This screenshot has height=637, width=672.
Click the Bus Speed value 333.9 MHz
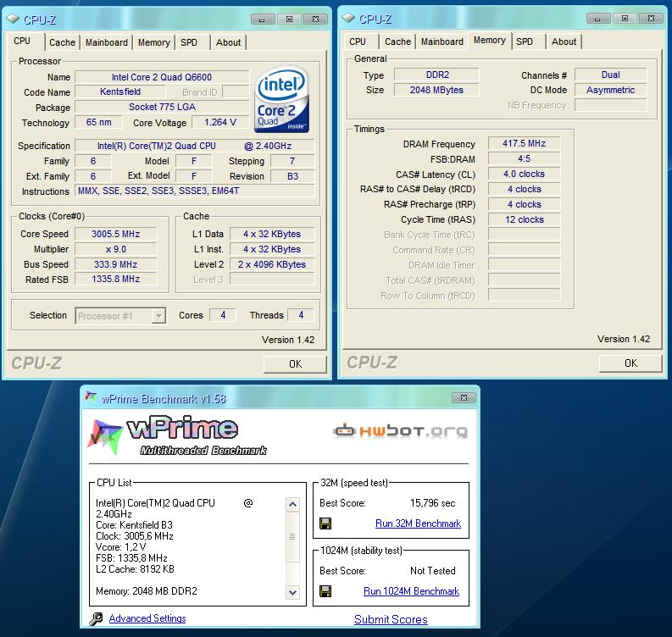[116, 264]
